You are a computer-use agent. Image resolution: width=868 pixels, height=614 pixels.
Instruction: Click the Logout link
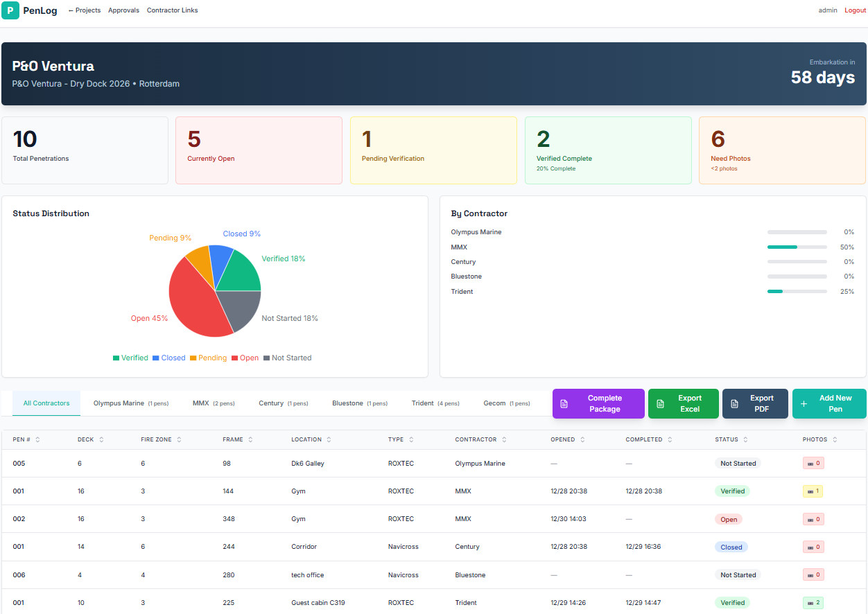click(x=854, y=10)
